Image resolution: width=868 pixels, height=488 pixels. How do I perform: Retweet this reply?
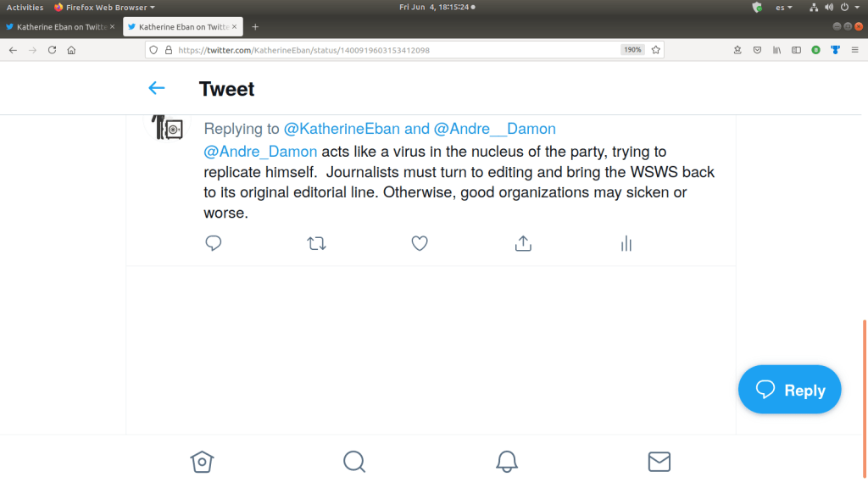pyautogui.click(x=316, y=244)
